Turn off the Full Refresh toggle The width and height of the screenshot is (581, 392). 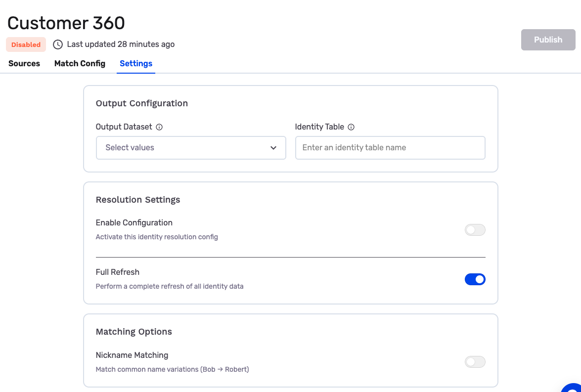point(475,279)
